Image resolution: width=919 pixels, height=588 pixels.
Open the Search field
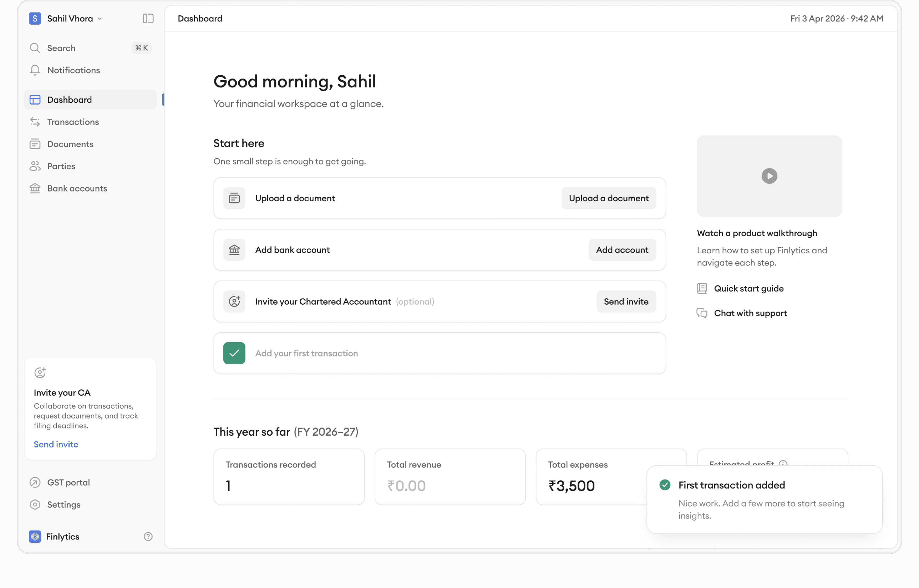(x=61, y=48)
